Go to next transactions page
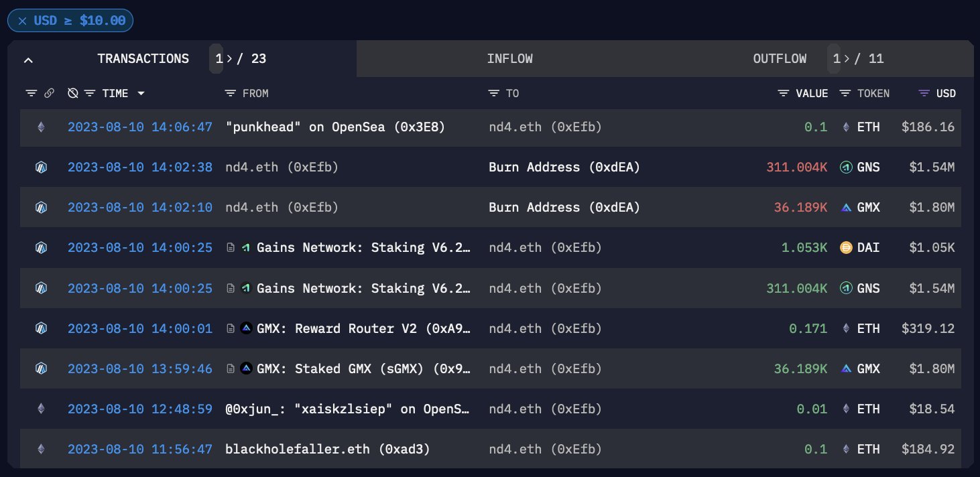The height and width of the screenshot is (477, 980). pos(229,59)
